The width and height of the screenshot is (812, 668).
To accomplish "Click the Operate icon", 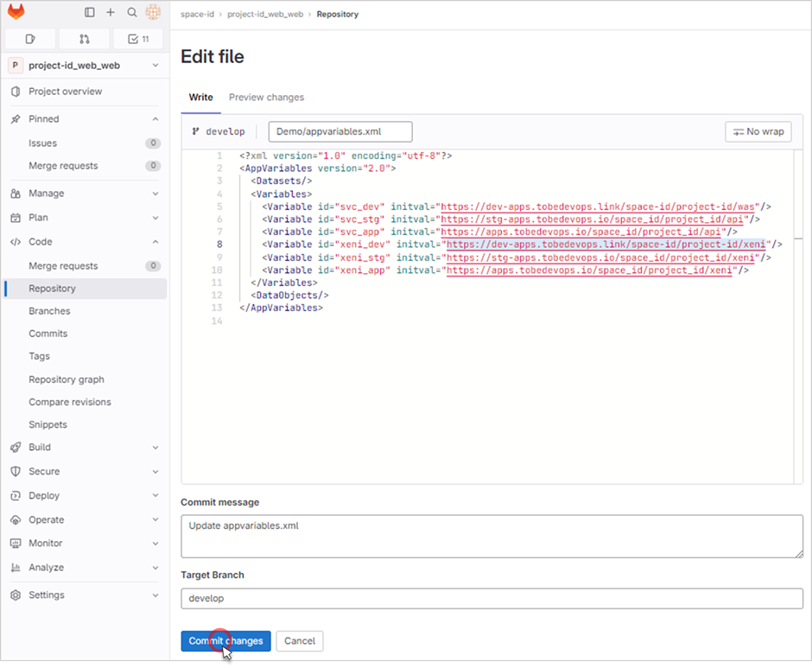I will point(16,519).
